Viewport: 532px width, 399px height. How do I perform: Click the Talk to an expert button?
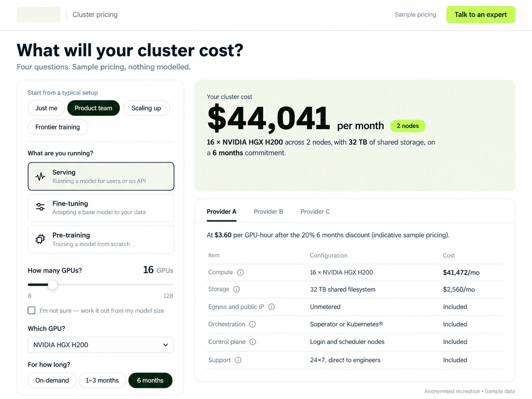coord(481,15)
